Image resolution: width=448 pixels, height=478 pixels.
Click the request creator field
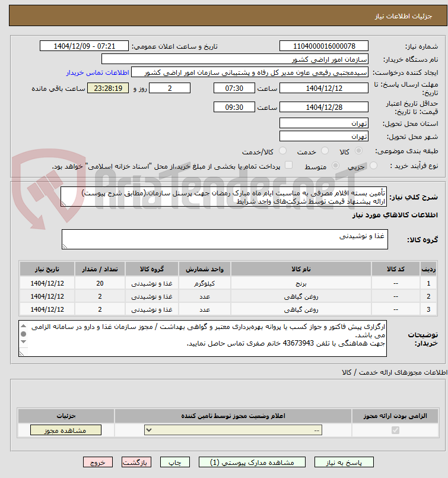click(250, 72)
